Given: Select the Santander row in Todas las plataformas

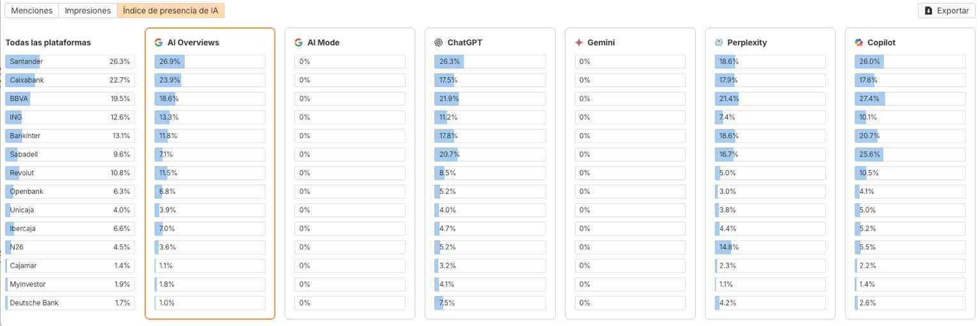Looking at the screenshot, I should coord(70,61).
